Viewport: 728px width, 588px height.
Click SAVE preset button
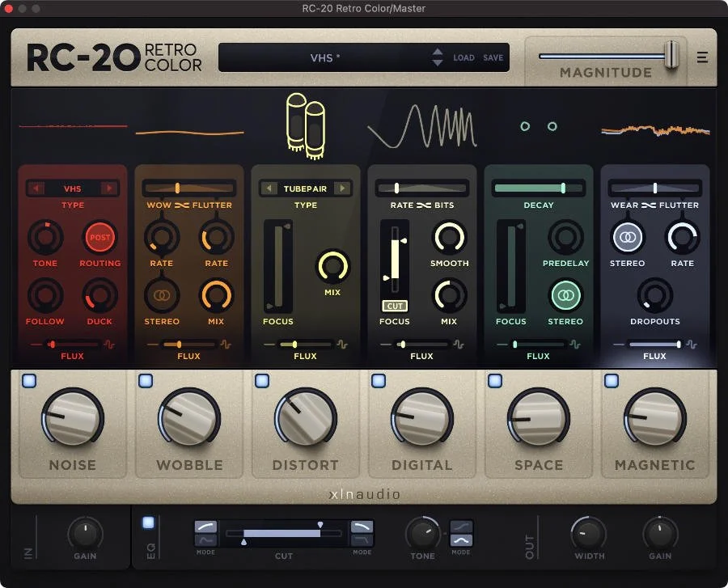pyautogui.click(x=493, y=57)
